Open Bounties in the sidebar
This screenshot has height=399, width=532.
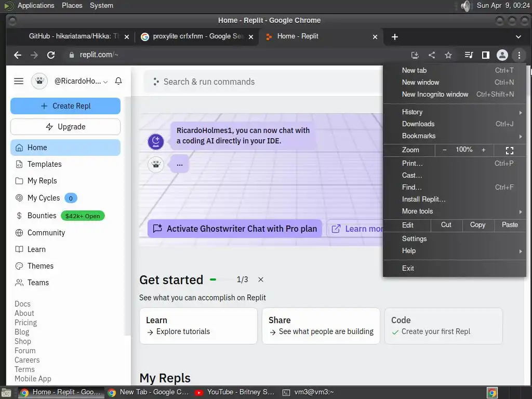pos(65,216)
